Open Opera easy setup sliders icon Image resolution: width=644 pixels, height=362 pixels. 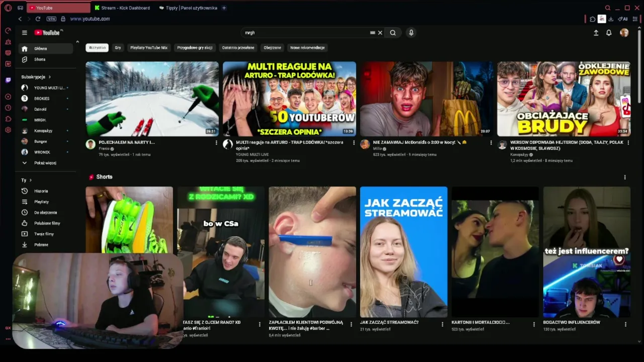pos(635,19)
